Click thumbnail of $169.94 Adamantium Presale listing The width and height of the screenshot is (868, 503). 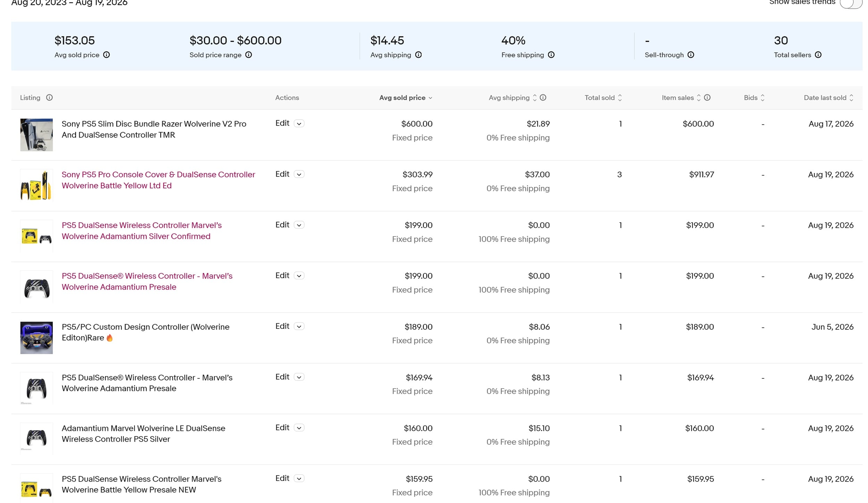[x=36, y=389]
